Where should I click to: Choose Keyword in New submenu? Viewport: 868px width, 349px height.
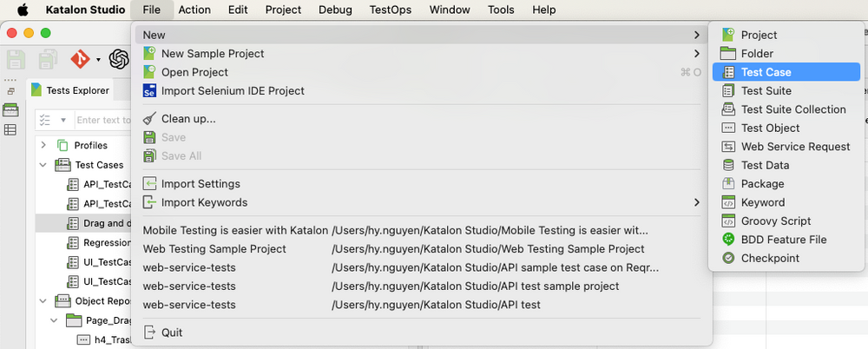coord(786,202)
